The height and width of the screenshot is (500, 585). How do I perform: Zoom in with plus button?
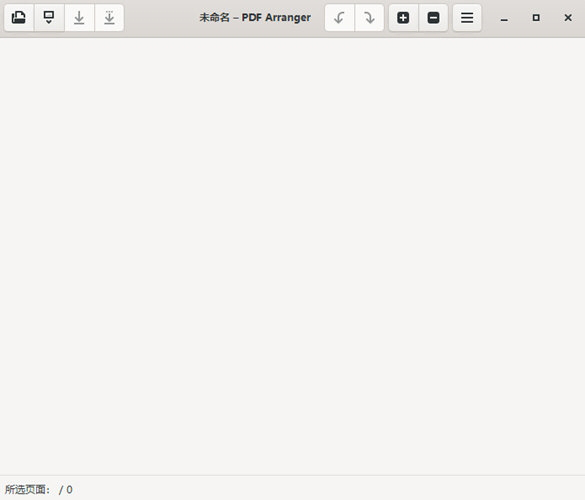coord(403,18)
